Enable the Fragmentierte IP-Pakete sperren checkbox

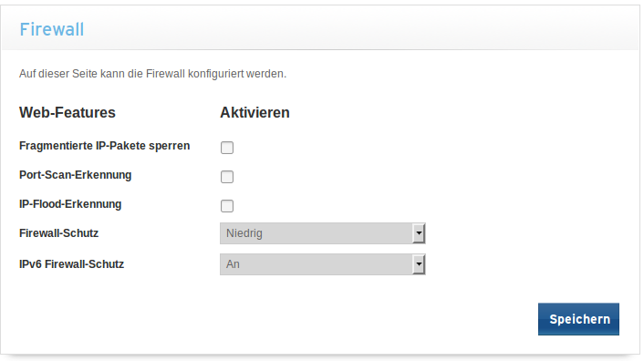coord(227,148)
